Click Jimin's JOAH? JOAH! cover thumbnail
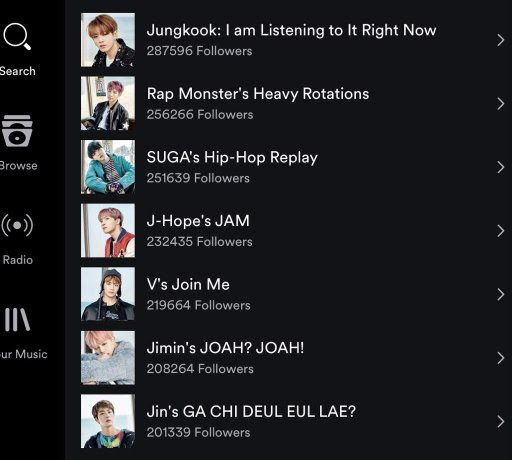 108,358
